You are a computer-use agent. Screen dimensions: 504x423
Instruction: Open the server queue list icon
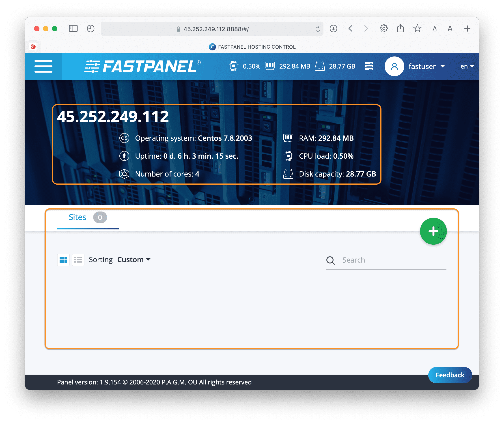[x=368, y=66]
